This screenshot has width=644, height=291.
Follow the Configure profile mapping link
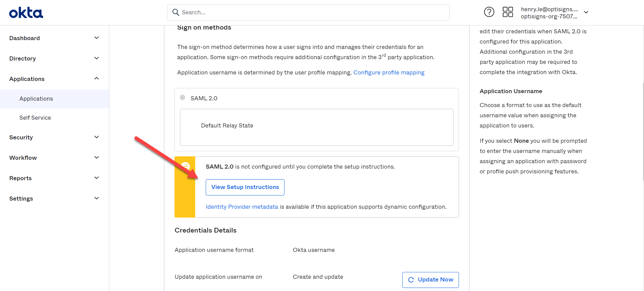pos(389,72)
